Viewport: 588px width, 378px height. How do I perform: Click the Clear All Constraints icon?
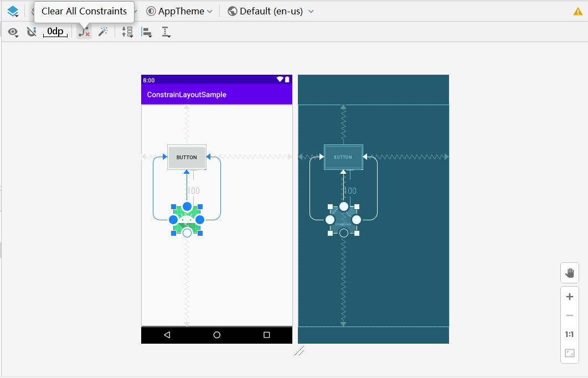(x=84, y=32)
